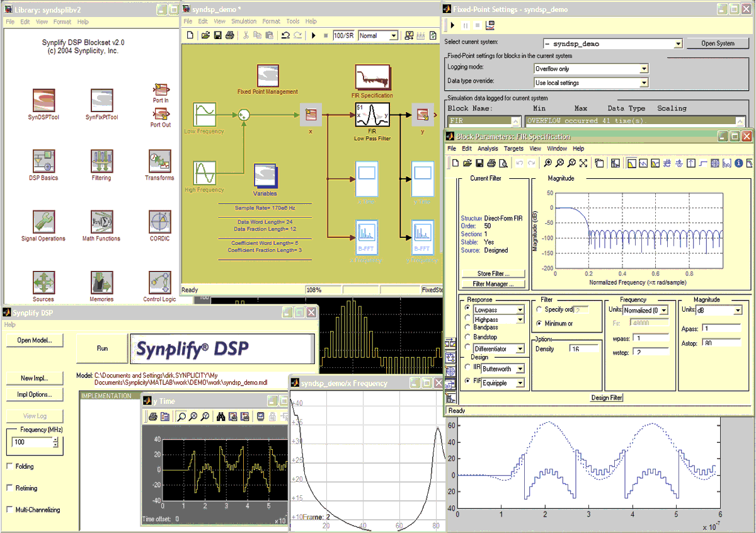Click the binoculars autoscale icon in y Time scope
This screenshot has width=756, height=533.
pyautogui.click(x=222, y=416)
